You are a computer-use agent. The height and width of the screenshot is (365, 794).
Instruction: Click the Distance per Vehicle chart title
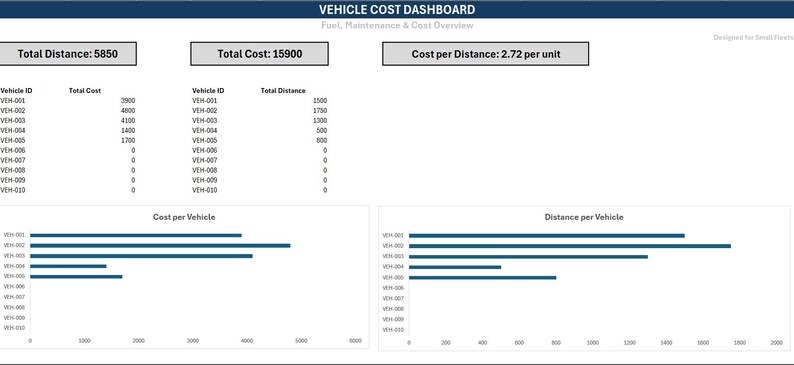pyautogui.click(x=584, y=217)
